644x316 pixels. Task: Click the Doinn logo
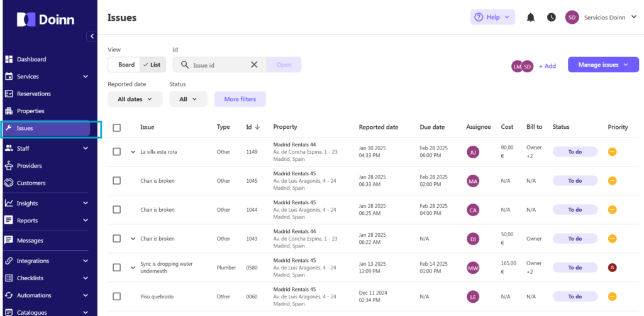coord(45,19)
